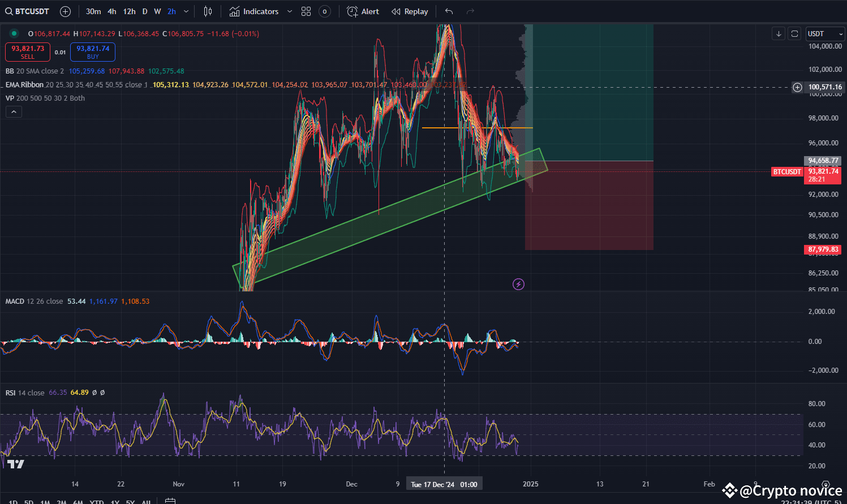Switch to the 30m timeframe
Image resolution: width=847 pixels, height=504 pixels.
coord(93,11)
